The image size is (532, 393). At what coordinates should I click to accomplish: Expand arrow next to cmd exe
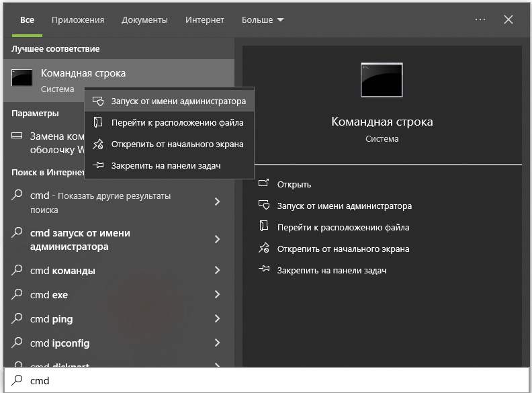pos(218,294)
